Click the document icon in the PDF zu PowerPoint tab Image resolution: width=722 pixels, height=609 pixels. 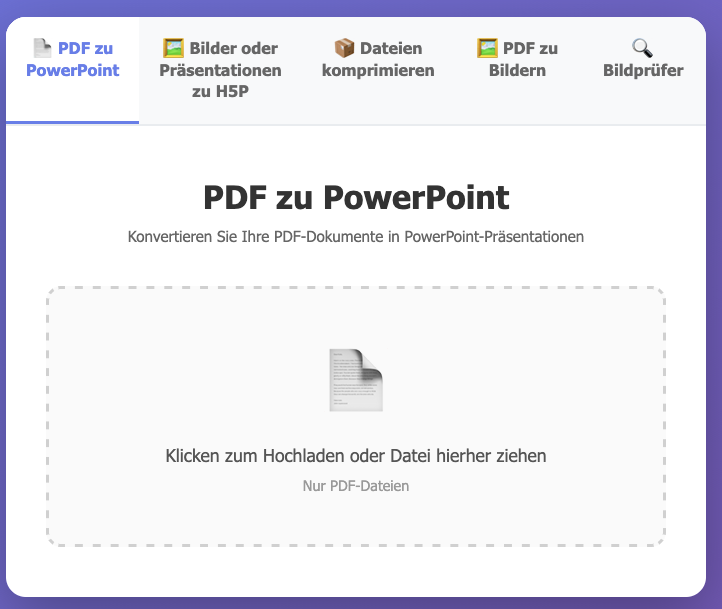pos(41,47)
